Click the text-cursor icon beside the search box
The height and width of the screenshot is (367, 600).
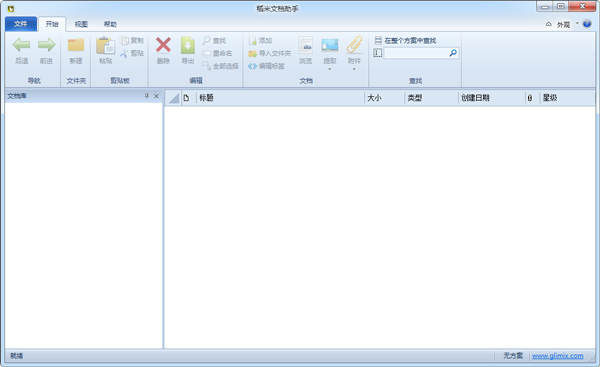(378, 53)
